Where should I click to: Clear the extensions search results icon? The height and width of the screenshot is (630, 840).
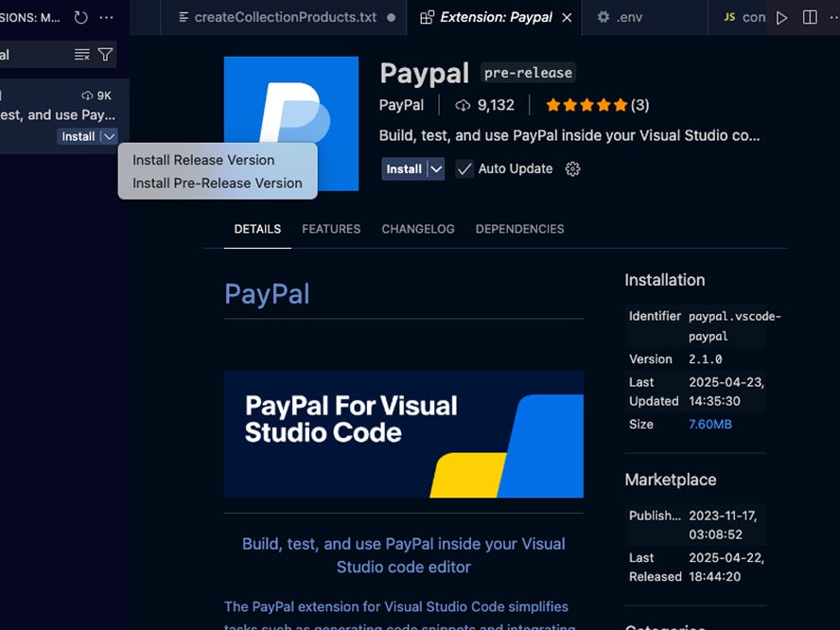(82, 55)
